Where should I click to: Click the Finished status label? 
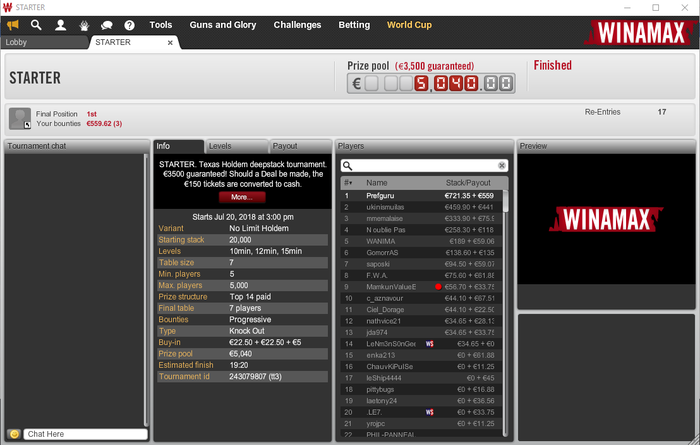pyautogui.click(x=552, y=65)
